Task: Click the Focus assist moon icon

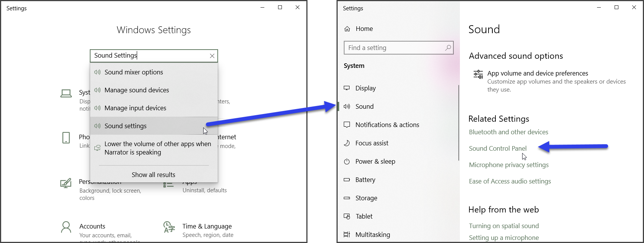Action: coord(347,143)
